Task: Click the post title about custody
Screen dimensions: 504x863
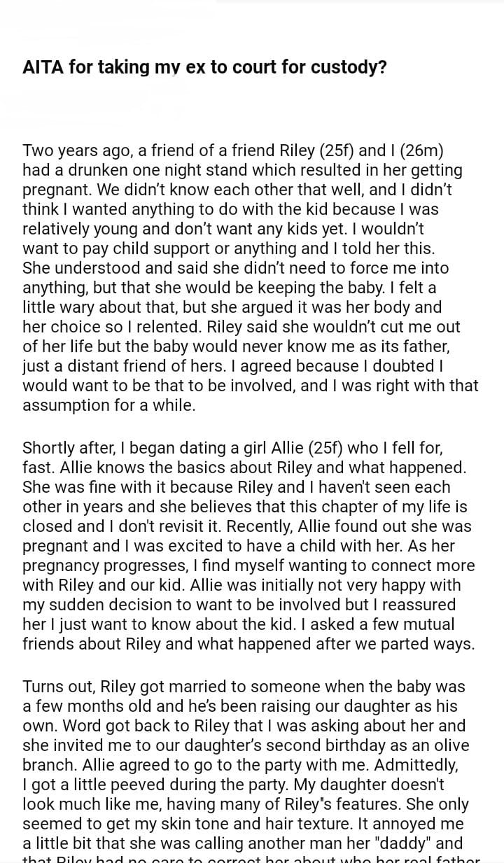Action: click(204, 68)
